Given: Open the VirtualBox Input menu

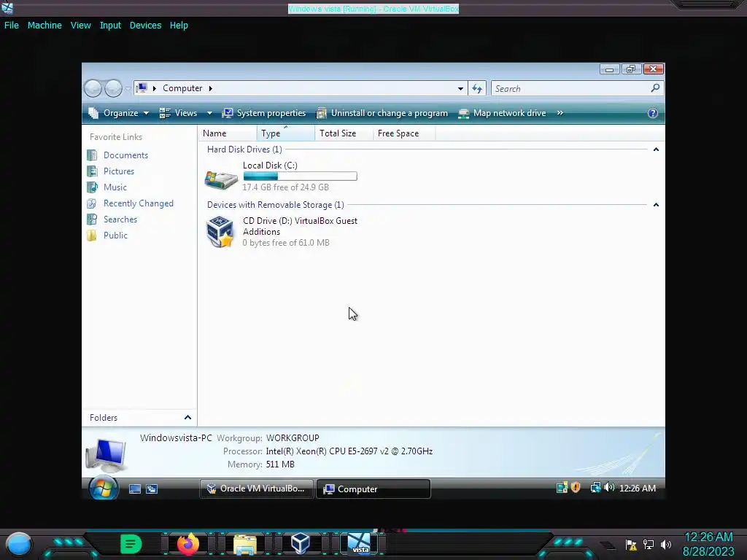Looking at the screenshot, I should pos(110,26).
